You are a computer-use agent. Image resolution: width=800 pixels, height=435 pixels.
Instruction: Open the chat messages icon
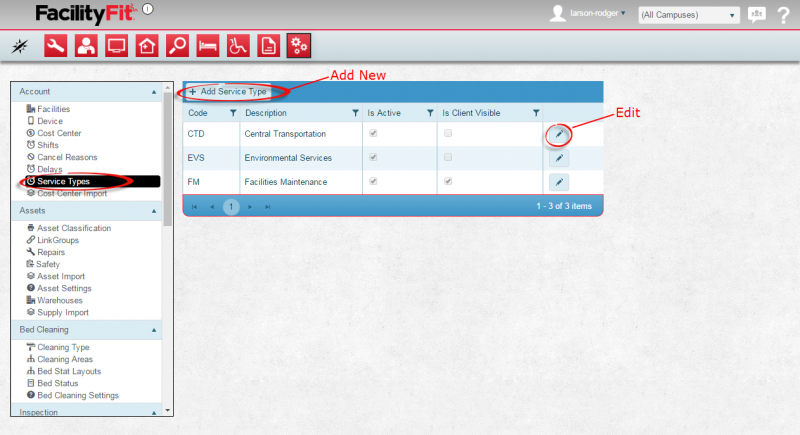[x=757, y=15]
